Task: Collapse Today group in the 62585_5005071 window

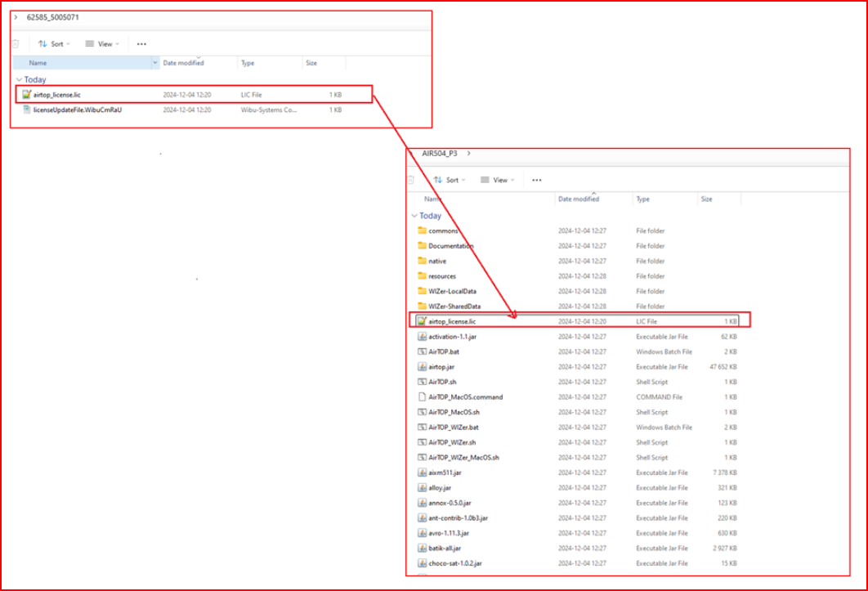Action: pyautogui.click(x=18, y=80)
